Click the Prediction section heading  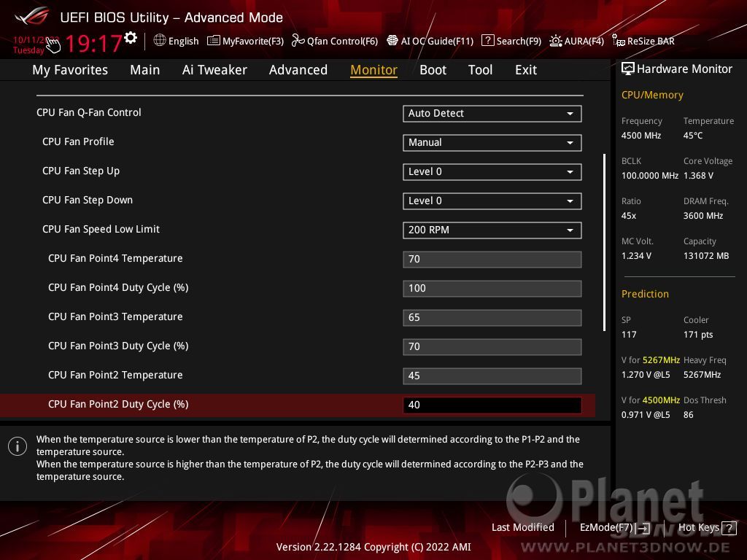(645, 294)
